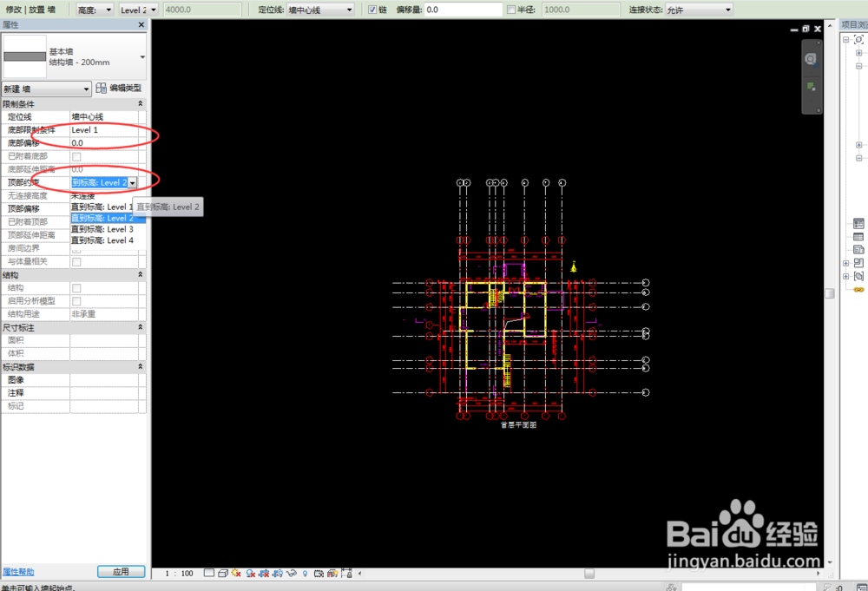Select Up to level: Level 4 option
This screenshot has height=591, width=868.
coord(108,240)
